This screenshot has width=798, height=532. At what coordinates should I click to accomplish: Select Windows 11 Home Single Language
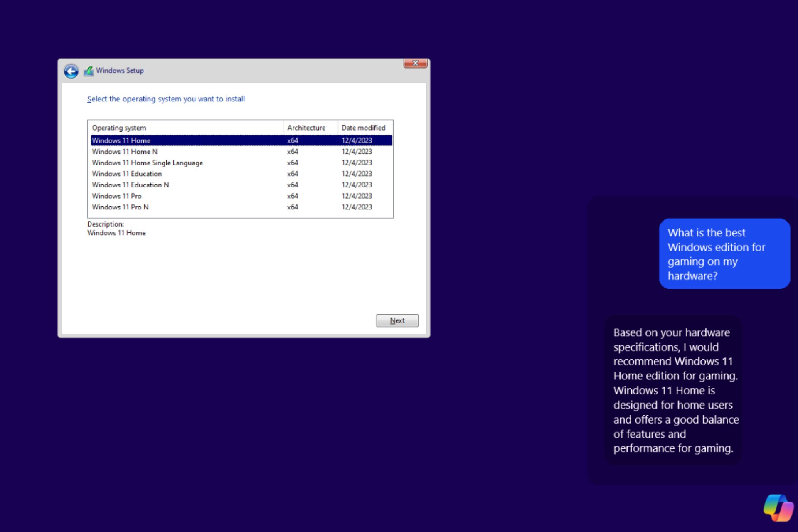(x=241, y=163)
